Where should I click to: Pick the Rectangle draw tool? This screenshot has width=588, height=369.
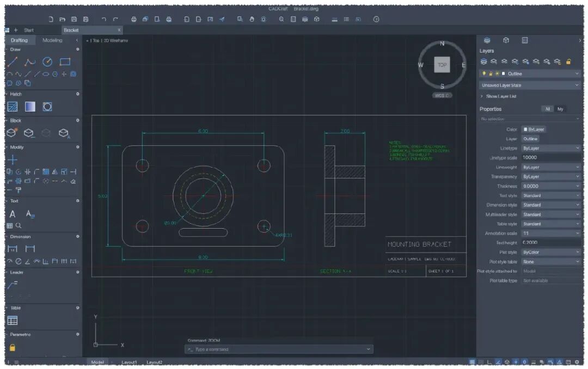(65, 61)
